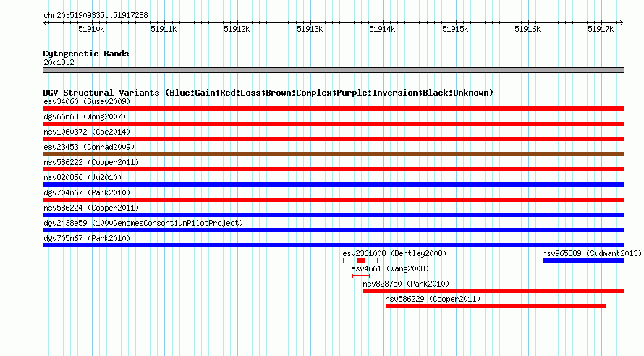The height and width of the screenshot is (356, 644).
Task: Open dgv2438e59 (1000GenomesConsortiumPilotProject) label
Action: (143, 223)
